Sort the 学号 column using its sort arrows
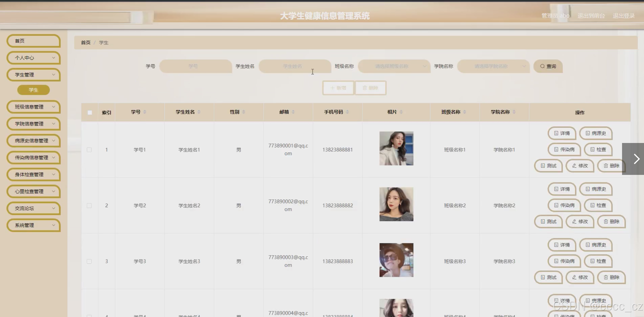The width and height of the screenshot is (644, 317). tap(145, 112)
